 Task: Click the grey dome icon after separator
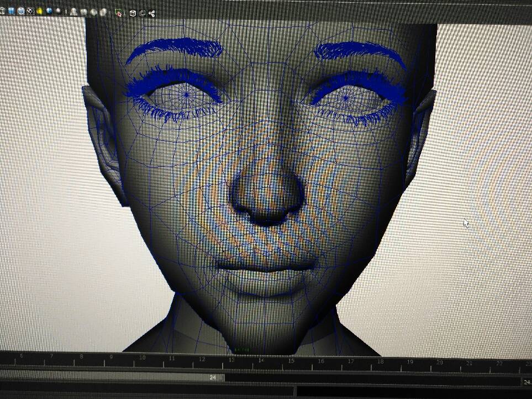point(73,12)
